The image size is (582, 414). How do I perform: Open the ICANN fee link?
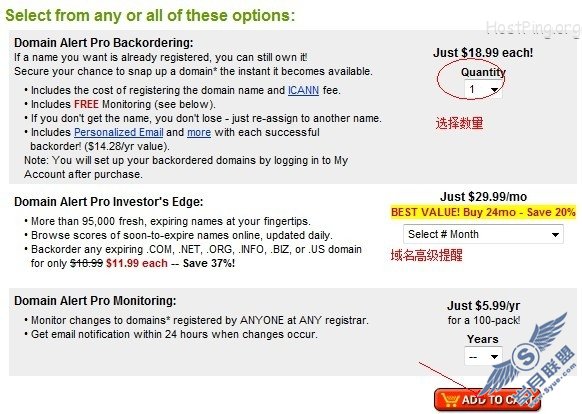[303, 90]
